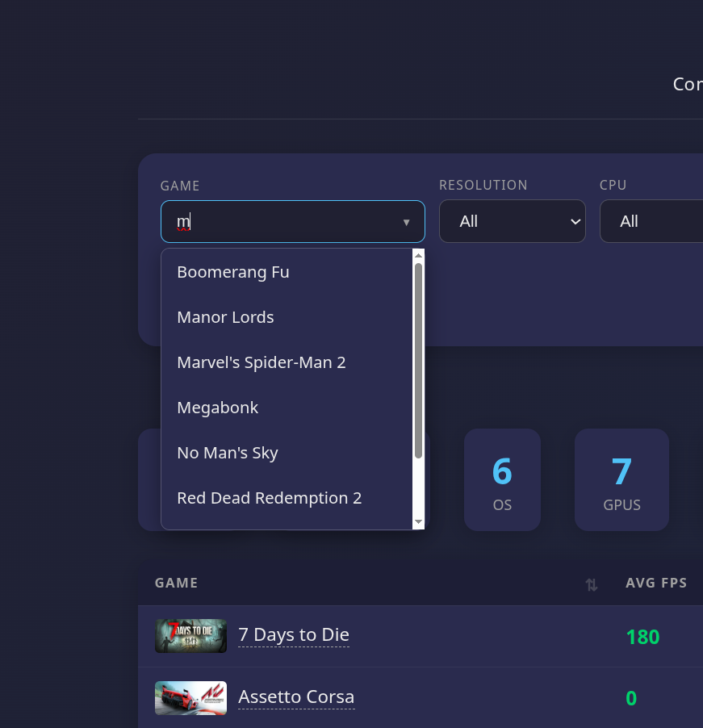
Task: Click the suggestion list scroll up arrow
Action: click(x=418, y=255)
